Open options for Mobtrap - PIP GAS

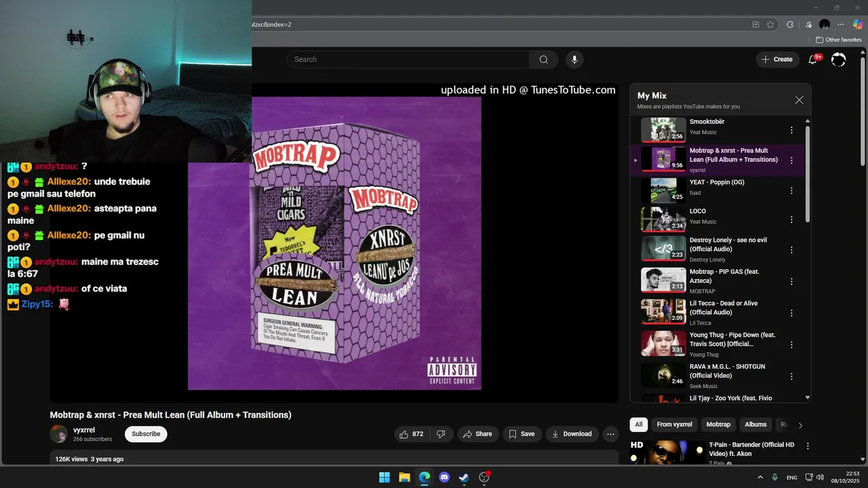(791, 281)
